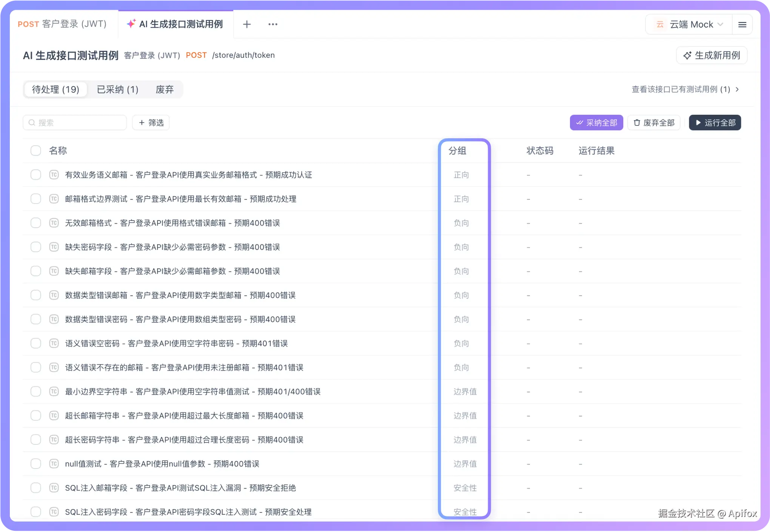The image size is (770, 532).
Task: Click the TC icon of the null值测试 case
Action: pos(54,464)
